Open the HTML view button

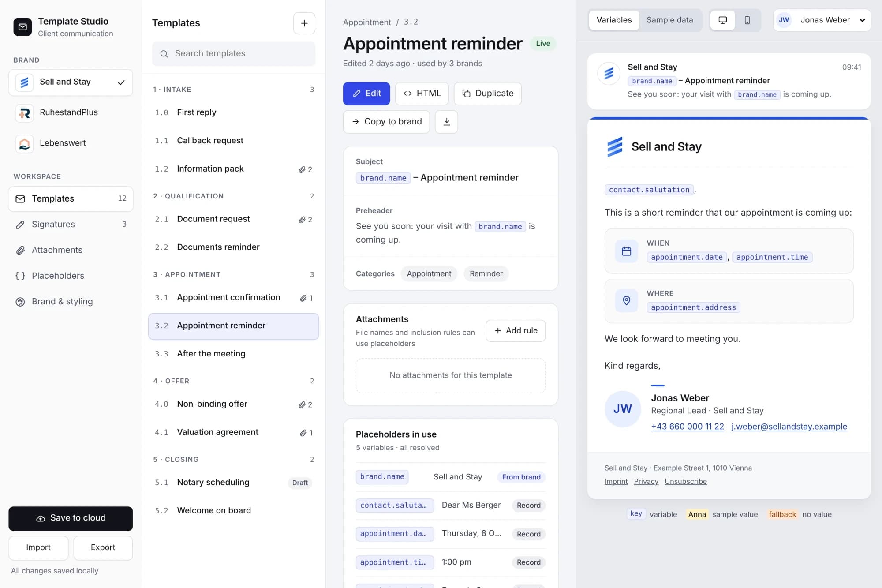coord(422,94)
